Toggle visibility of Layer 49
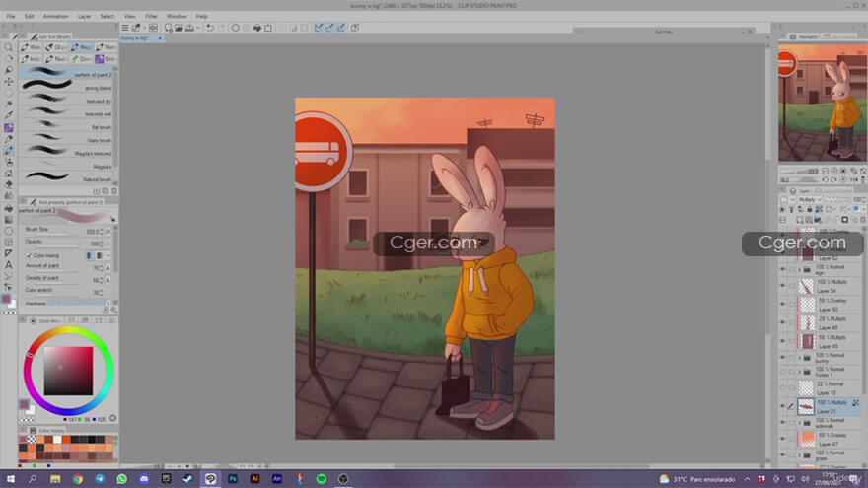The height and width of the screenshot is (488, 868). click(x=783, y=341)
